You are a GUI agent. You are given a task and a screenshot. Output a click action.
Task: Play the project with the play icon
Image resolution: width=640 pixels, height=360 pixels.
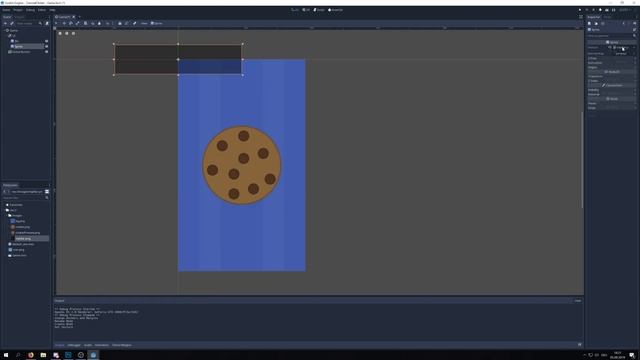tap(580, 10)
